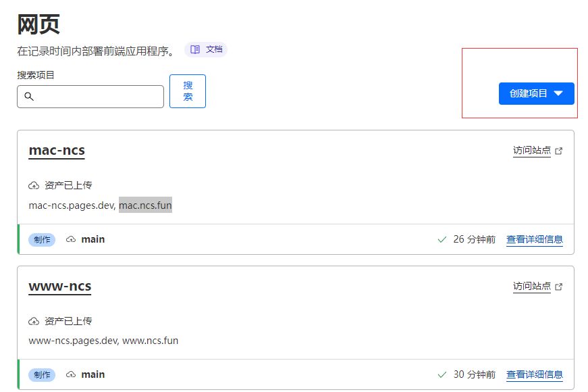Click 查看详细信息 for mac-ncs deployment
This screenshot has height=392, width=588.
[x=534, y=239]
